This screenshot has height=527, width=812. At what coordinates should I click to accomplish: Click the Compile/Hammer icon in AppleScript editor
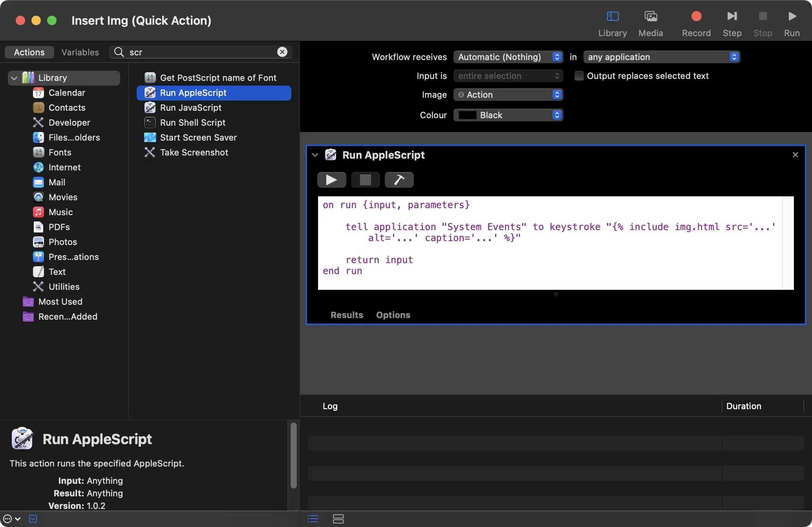coord(399,179)
